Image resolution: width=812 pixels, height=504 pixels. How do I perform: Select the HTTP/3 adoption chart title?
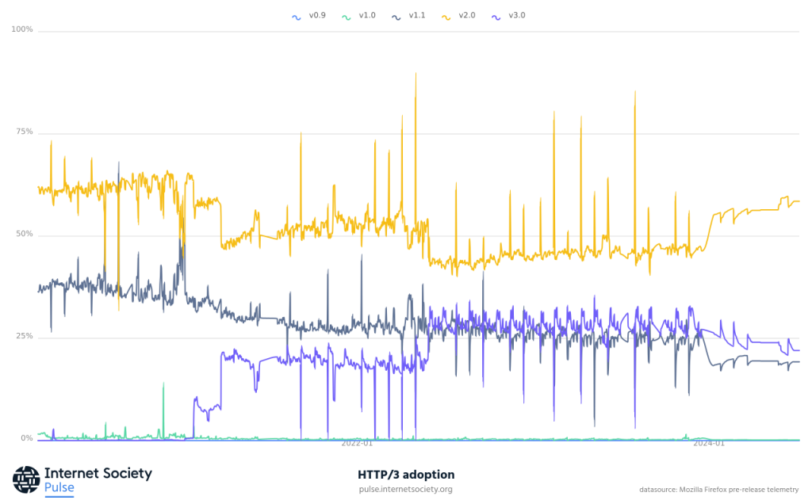[406, 475]
